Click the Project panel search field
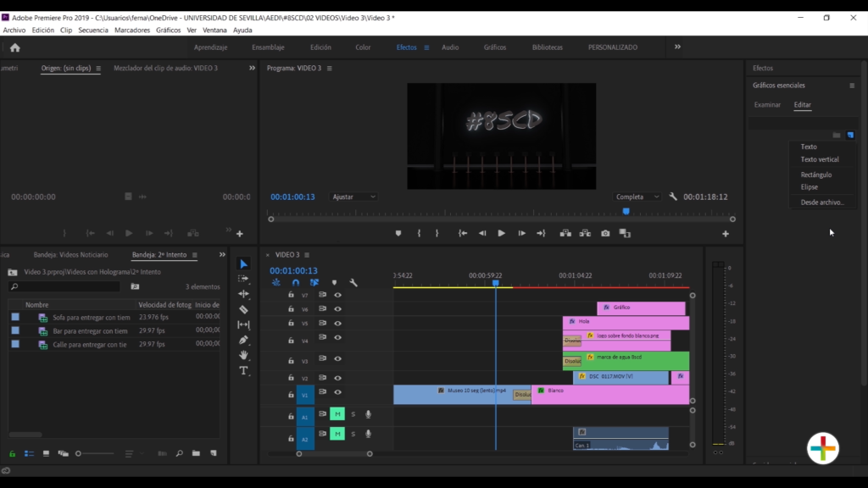 tap(64, 286)
